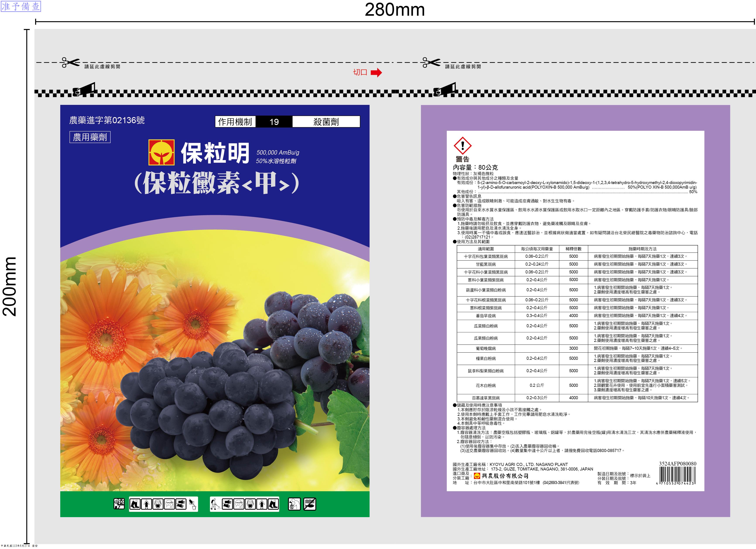756x549 pixels.
Task: Click the 280mm width dimension label
Action: [395, 10]
